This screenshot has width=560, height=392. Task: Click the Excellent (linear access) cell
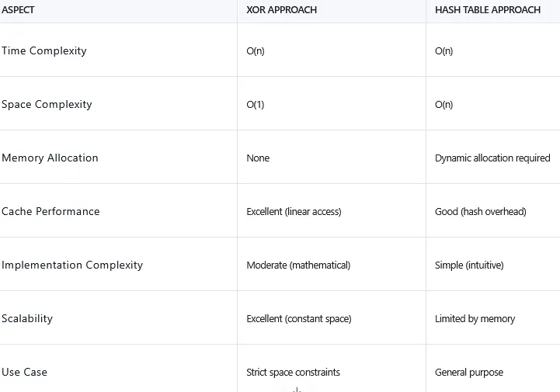(294, 212)
